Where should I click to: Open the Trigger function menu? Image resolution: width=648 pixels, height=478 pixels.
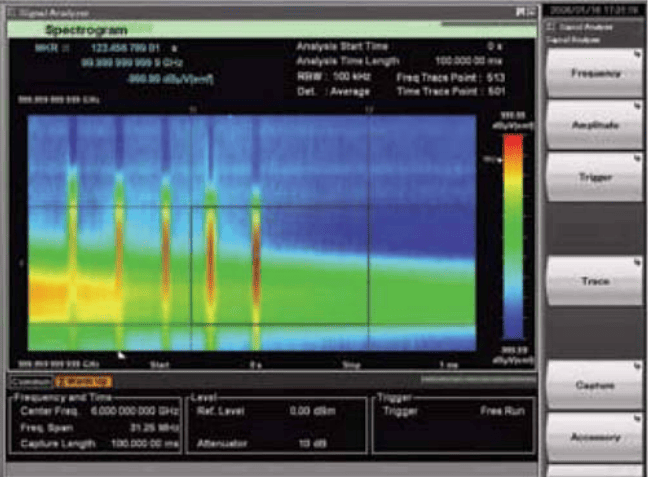pos(594,177)
